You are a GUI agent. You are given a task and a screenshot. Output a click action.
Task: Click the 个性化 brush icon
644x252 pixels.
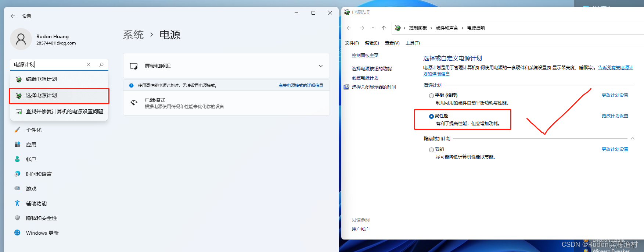[17, 130]
